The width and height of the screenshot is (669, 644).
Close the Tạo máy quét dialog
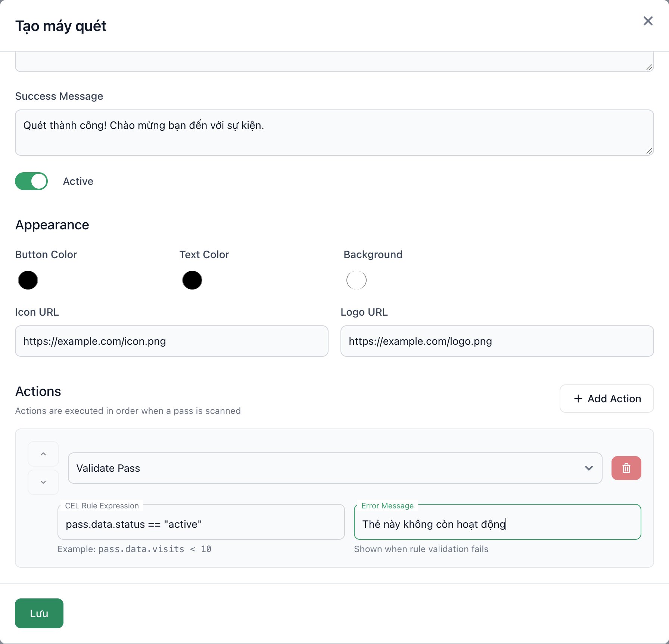[x=648, y=21]
